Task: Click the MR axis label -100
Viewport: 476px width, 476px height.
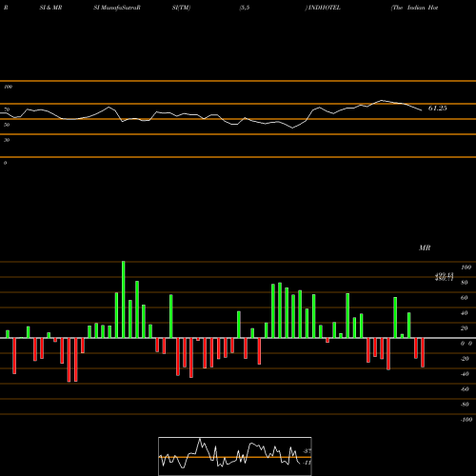Action: pyautogui.click(x=466, y=420)
